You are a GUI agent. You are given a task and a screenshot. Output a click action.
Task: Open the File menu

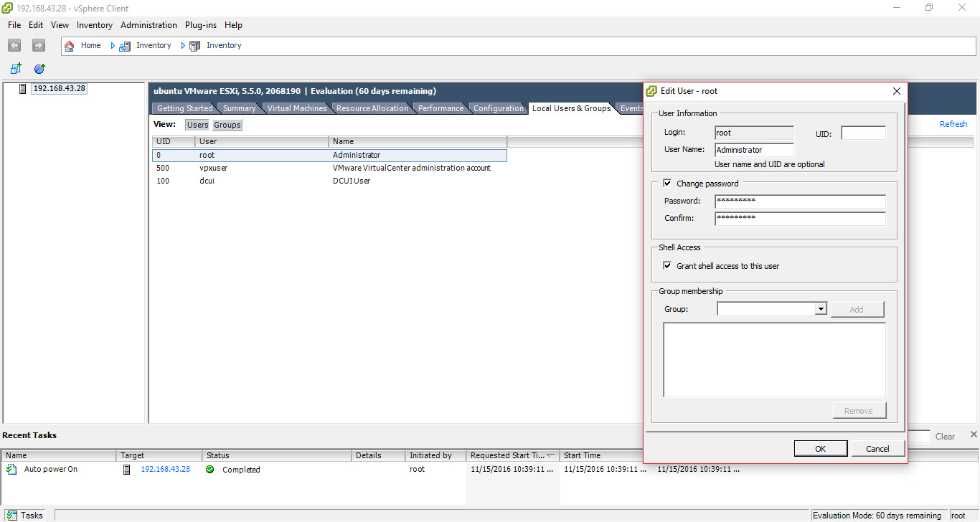[x=14, y=25]
